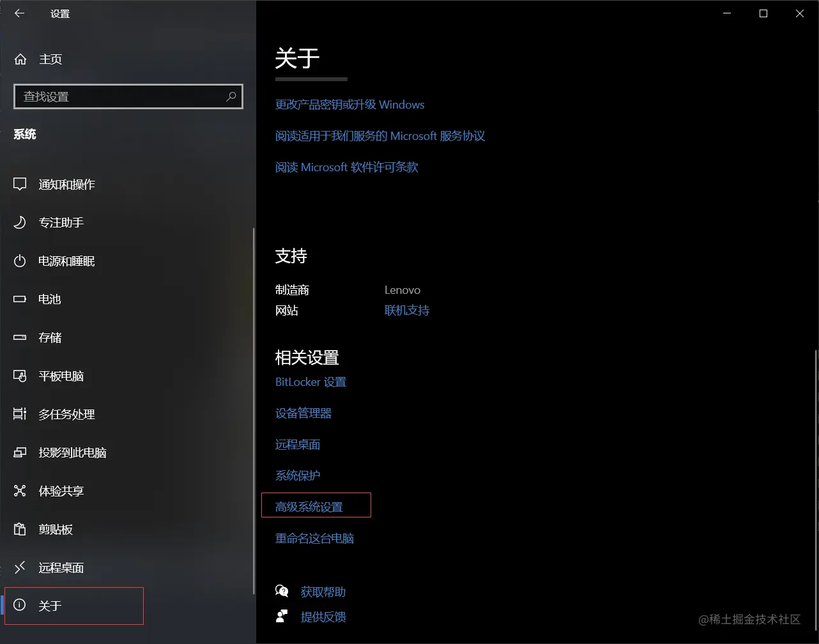Open the home icon labeled 主页

point(20,59)
